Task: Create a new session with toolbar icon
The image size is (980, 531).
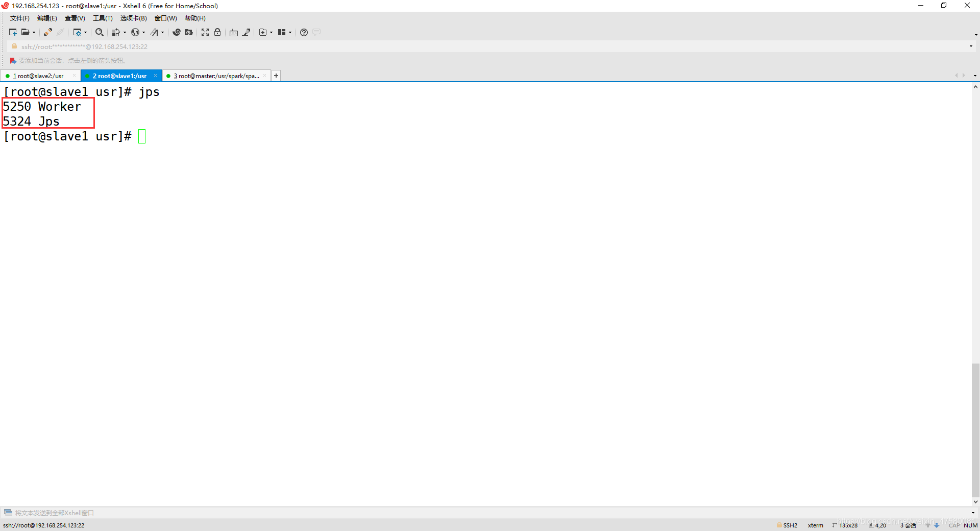Action: (x=13, y=32)
